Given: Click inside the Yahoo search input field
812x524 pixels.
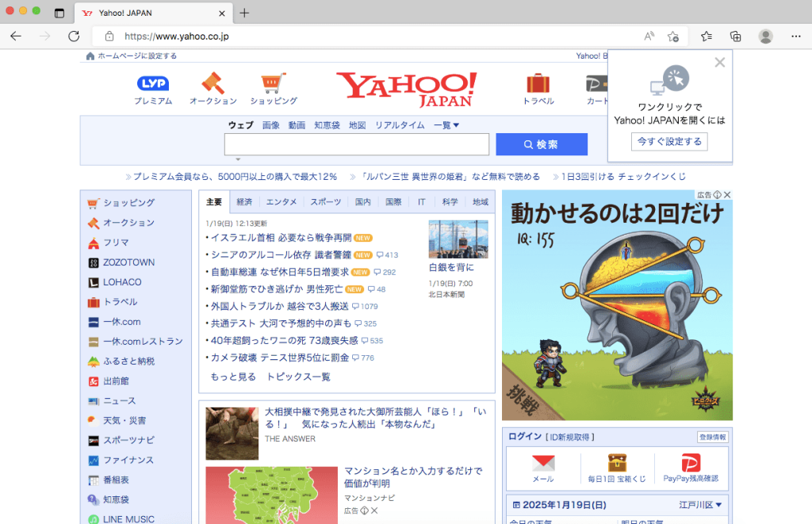Looking at the screenshot, I should [357, 144].
